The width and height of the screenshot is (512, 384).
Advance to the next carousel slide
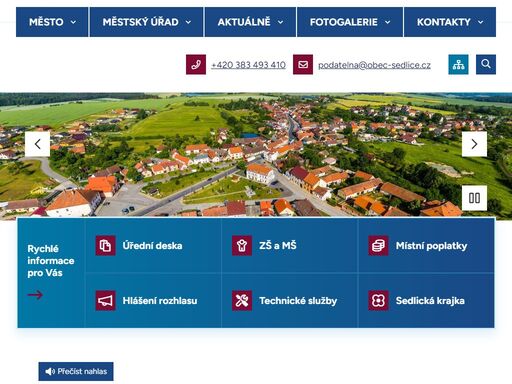[x=474, y=144]
